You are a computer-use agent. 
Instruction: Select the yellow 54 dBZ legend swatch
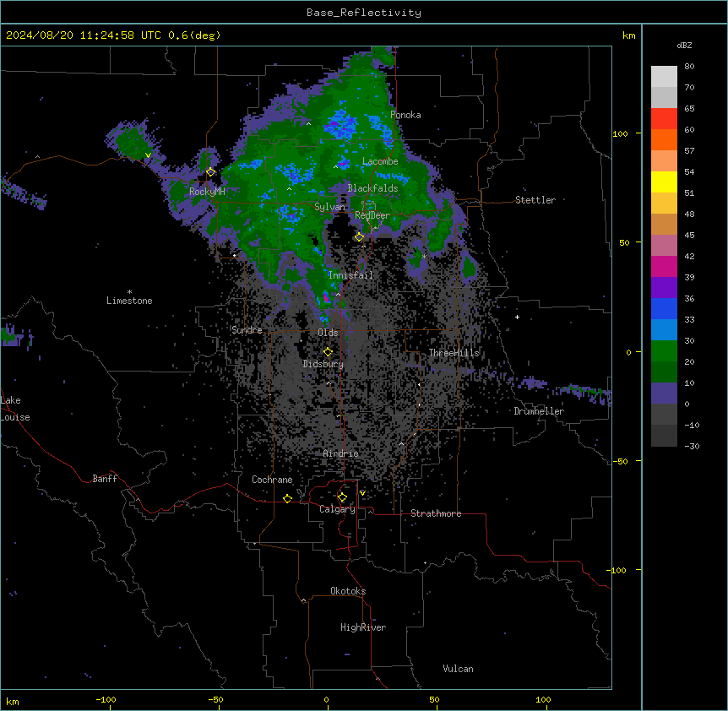(x=664, y=182)
